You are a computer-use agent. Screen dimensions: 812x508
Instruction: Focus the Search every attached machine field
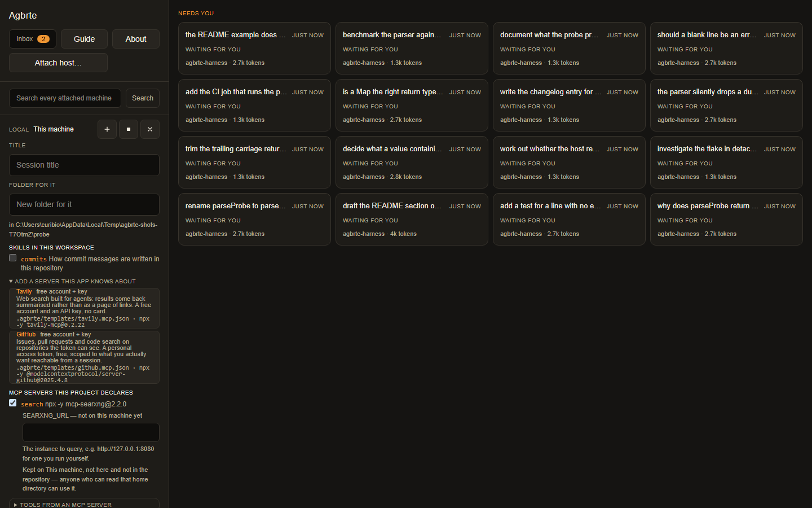(65, 98)
